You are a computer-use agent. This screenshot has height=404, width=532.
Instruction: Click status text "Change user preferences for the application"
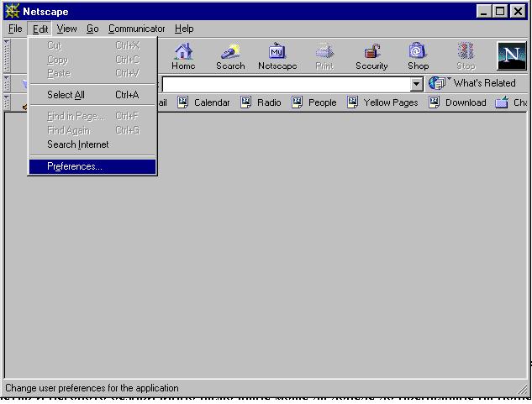pos(92,388)
